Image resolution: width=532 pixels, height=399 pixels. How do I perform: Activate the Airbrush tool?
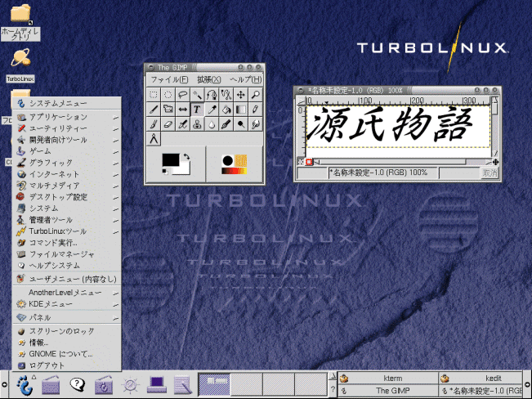click(182, 124)
